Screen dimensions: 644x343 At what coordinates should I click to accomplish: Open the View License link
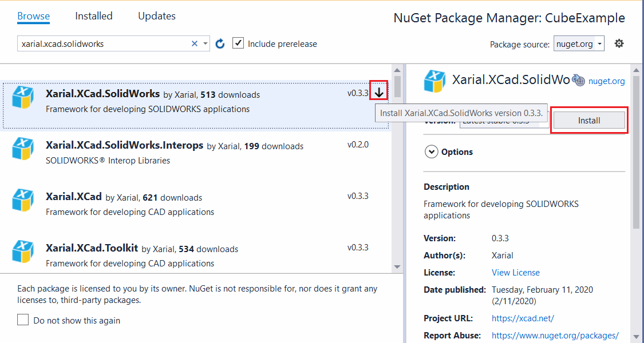(516, 273)
